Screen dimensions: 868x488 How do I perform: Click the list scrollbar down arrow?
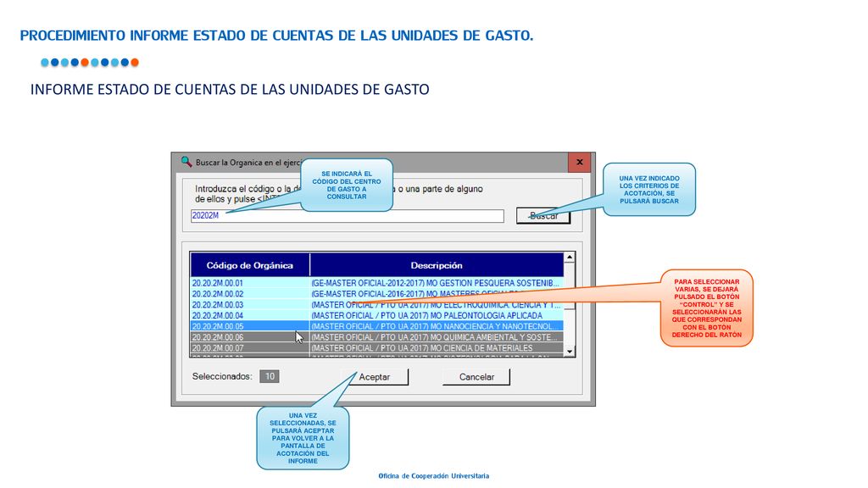tap(569, 352)
